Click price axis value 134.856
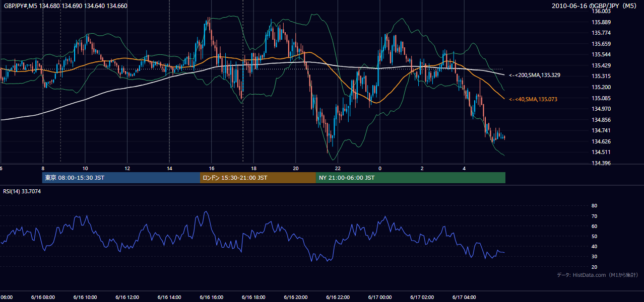This screenshot has width=644, height=302. click(x=601, y=120)
